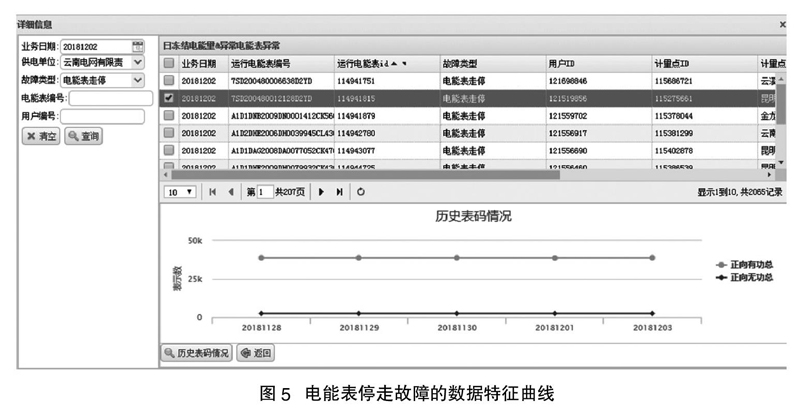800x416 pixels.
Task: Open the calendar picker for 业务日期
Action: [x=138, y=46]
